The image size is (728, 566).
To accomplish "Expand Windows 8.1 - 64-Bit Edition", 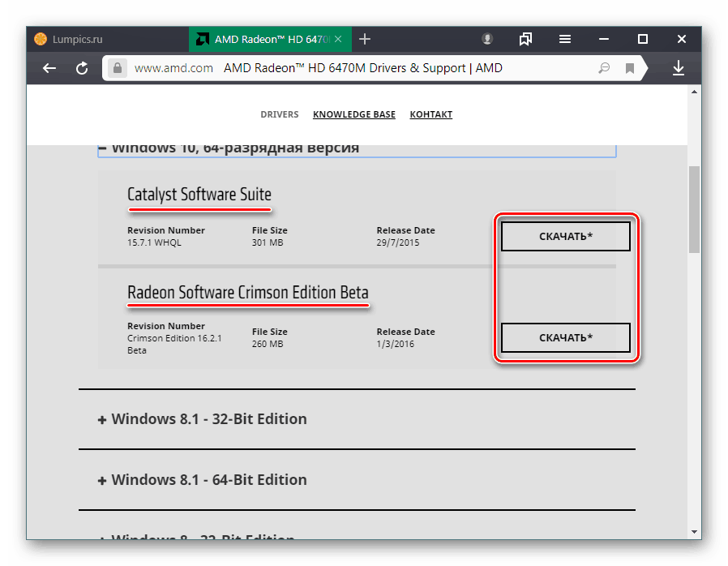I will [x=203, y=480].
